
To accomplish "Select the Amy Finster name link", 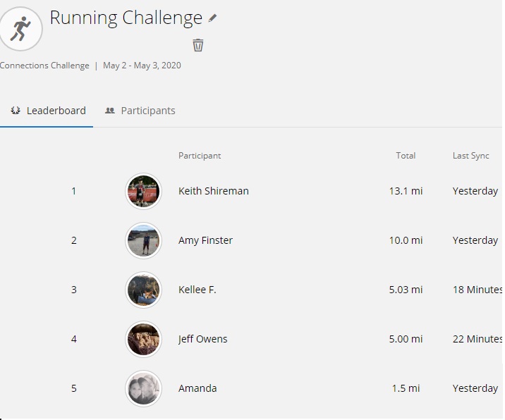I will 205,240.
